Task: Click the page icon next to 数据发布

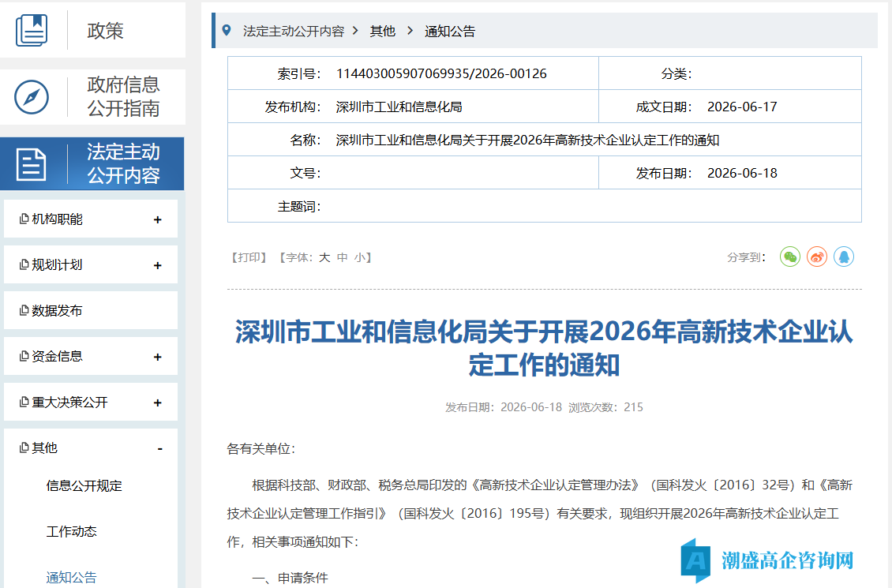Action: tap(24, 310)
